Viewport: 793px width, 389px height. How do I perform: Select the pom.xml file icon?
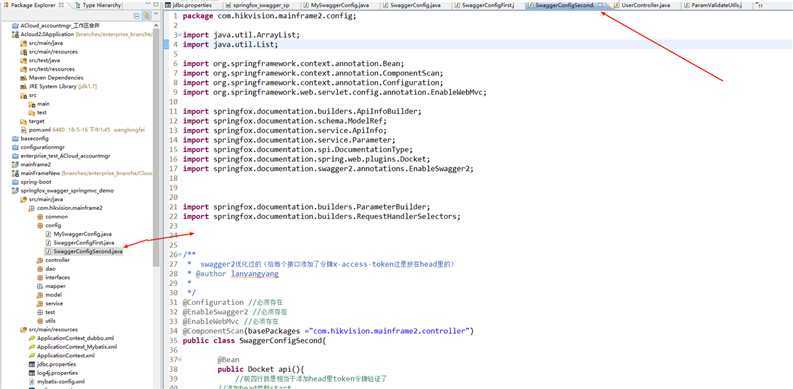pos(24,130)
